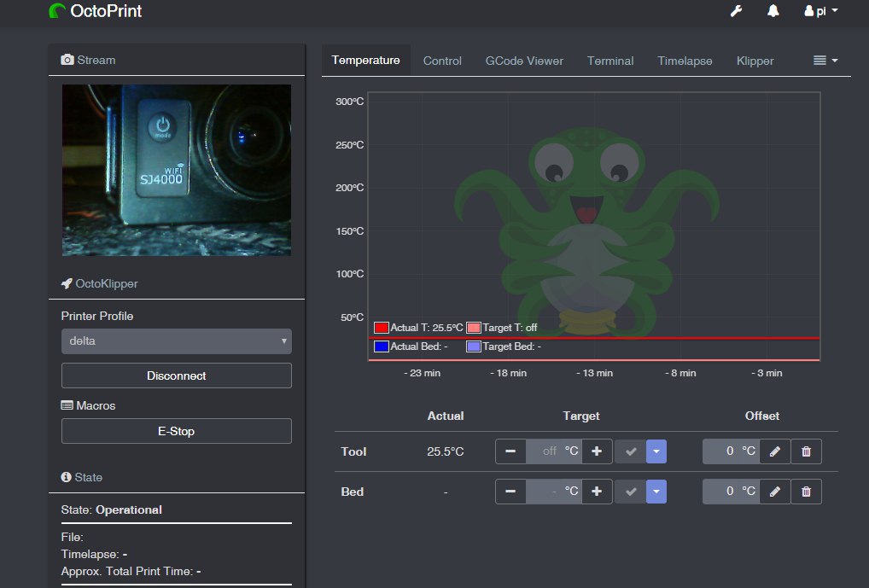Open the Printer Profile delta dropdown
The image size is (869, 588).
pyautogui.click(x=176, y=341)
